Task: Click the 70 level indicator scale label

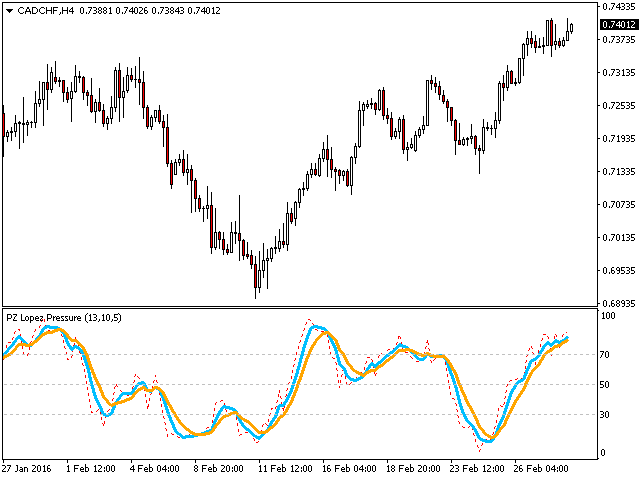Action: click(604, 355)
